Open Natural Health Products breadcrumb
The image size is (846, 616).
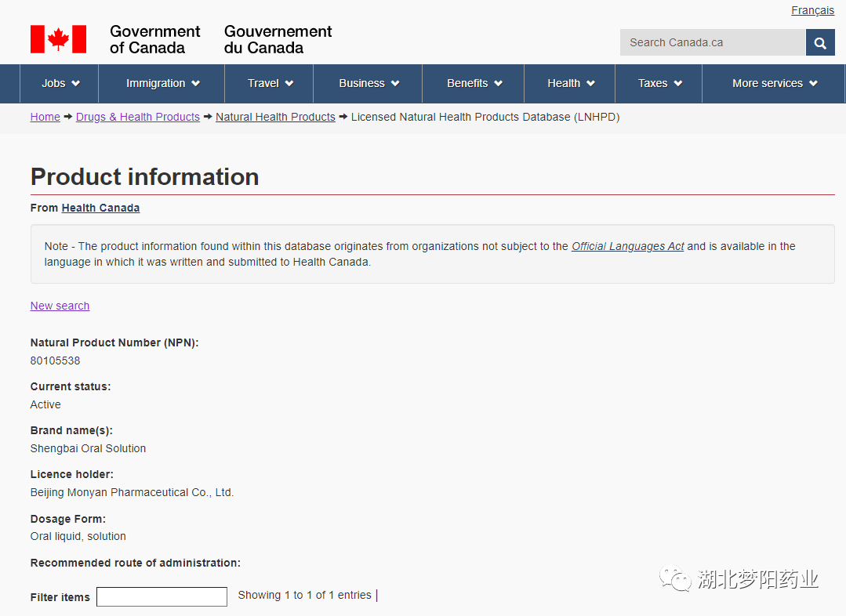tap(275, 117)
